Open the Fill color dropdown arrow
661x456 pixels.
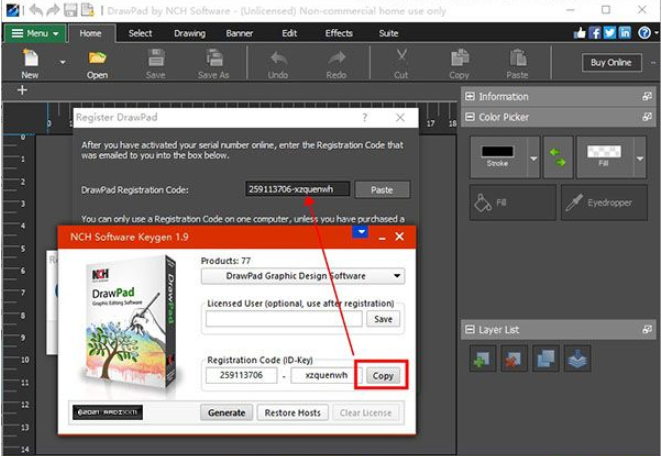pyautogui.click(x=640, y=158)
